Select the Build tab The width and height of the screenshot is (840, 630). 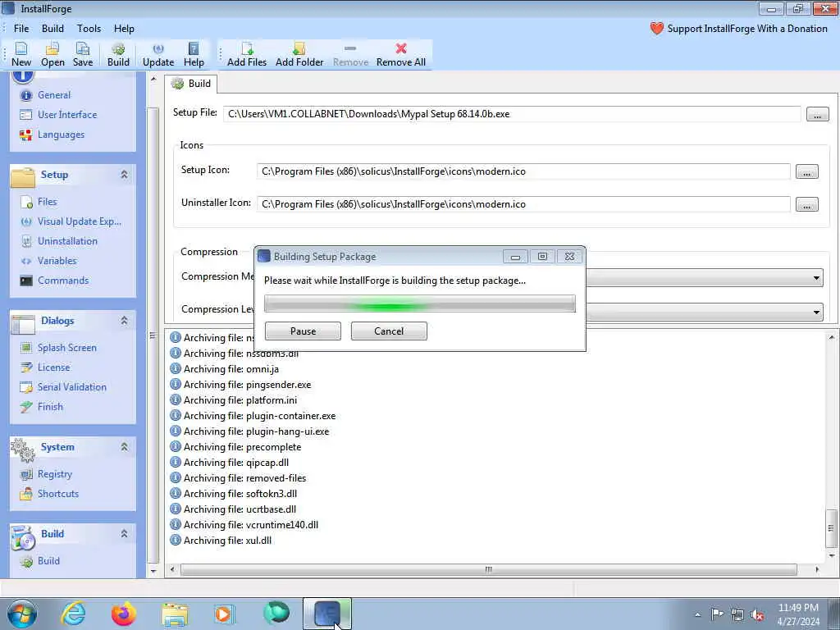click(191, 84)
